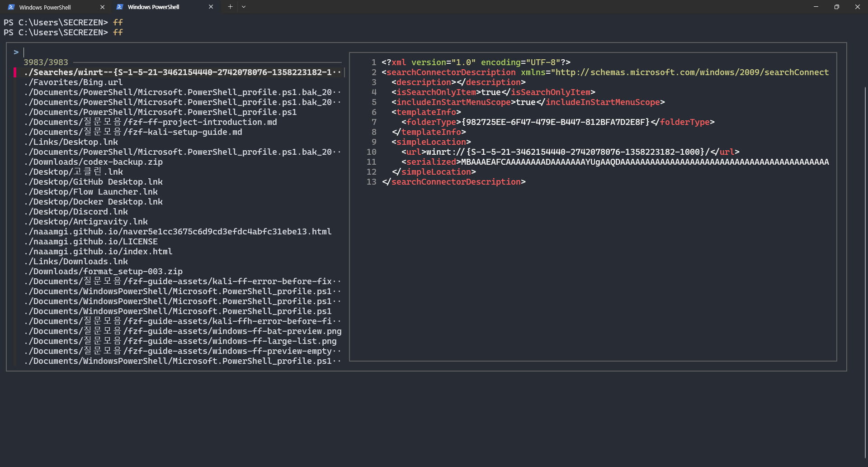Select naaamgi.github.io/index.html file
This screenshot has width=868, height=467.
point(98,252)
